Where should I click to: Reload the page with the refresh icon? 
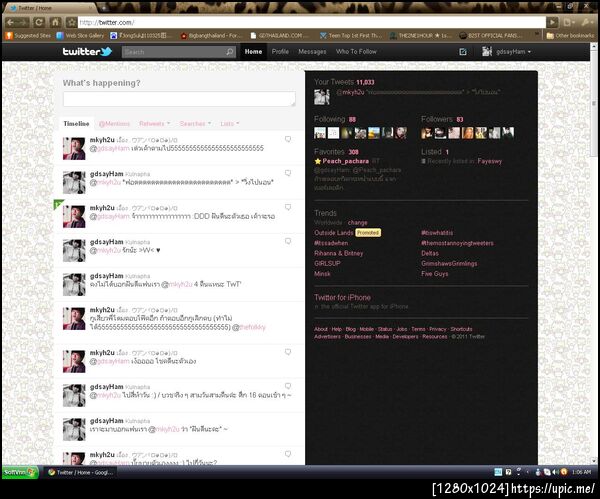[x=39, y=22]
